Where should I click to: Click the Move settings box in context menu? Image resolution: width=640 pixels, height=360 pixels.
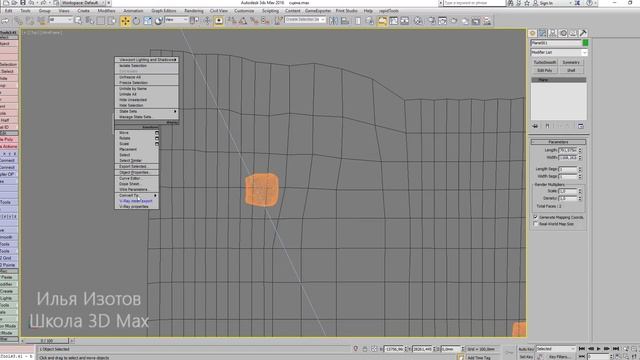point(157,133)
